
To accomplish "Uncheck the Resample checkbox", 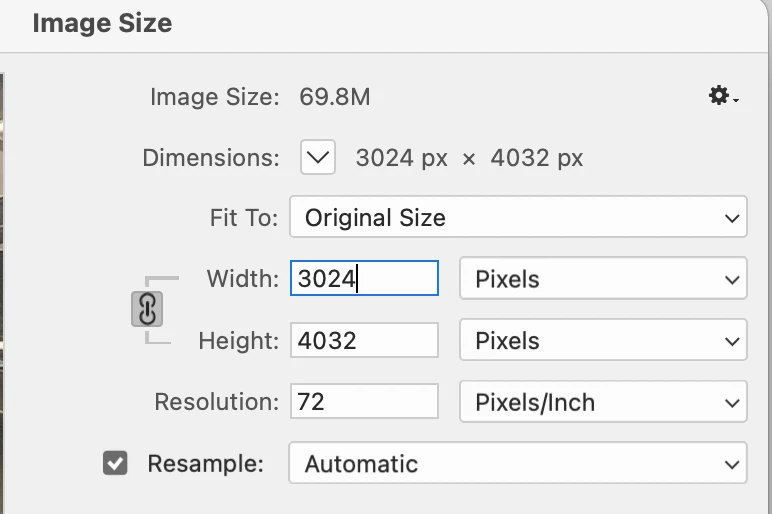I will tap(115, 463).
